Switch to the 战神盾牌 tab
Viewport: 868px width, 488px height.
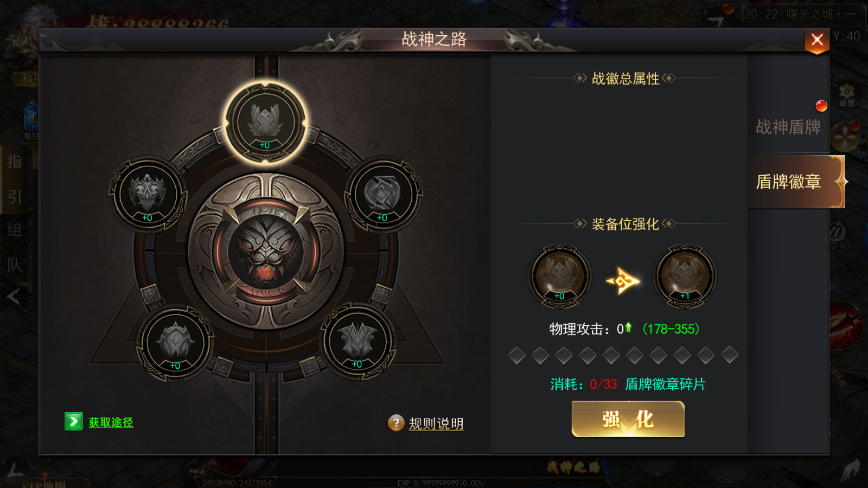pos(788,127)
